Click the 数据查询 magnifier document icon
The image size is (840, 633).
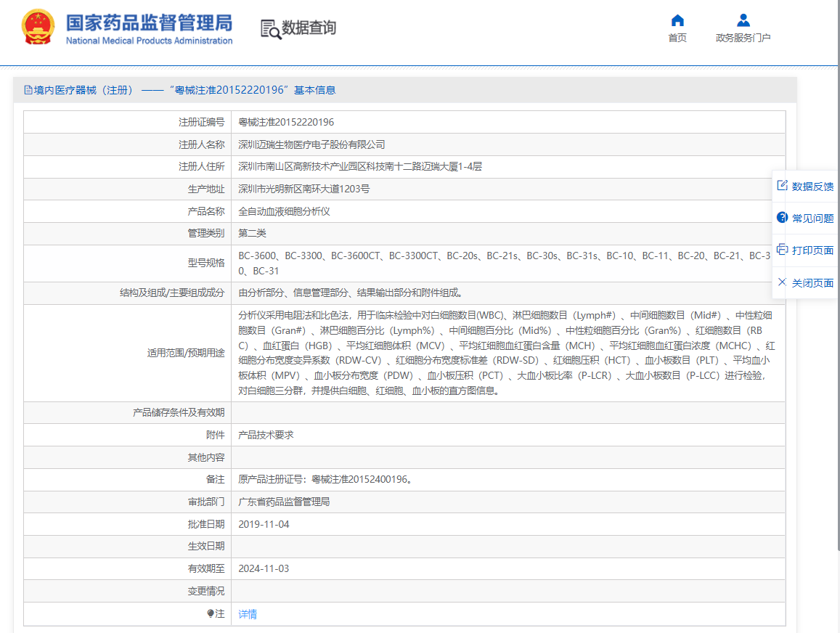point(270,29)
